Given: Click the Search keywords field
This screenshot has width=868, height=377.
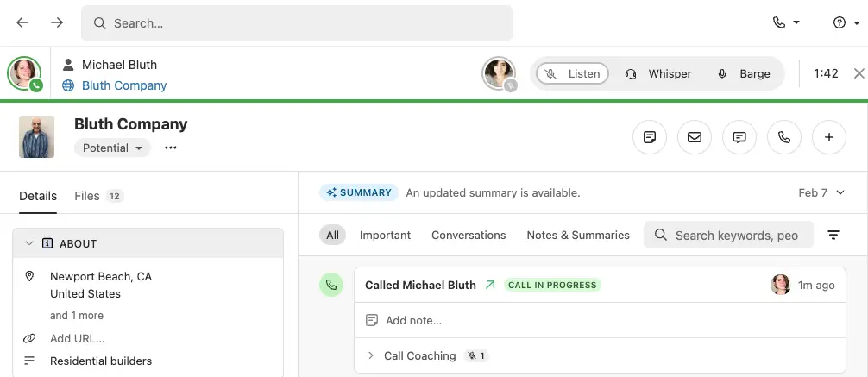Looking at the screenshot, I should tap(728, 236).
